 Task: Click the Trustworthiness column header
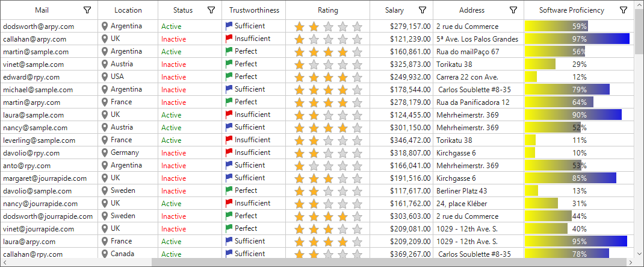pos(254,10)
